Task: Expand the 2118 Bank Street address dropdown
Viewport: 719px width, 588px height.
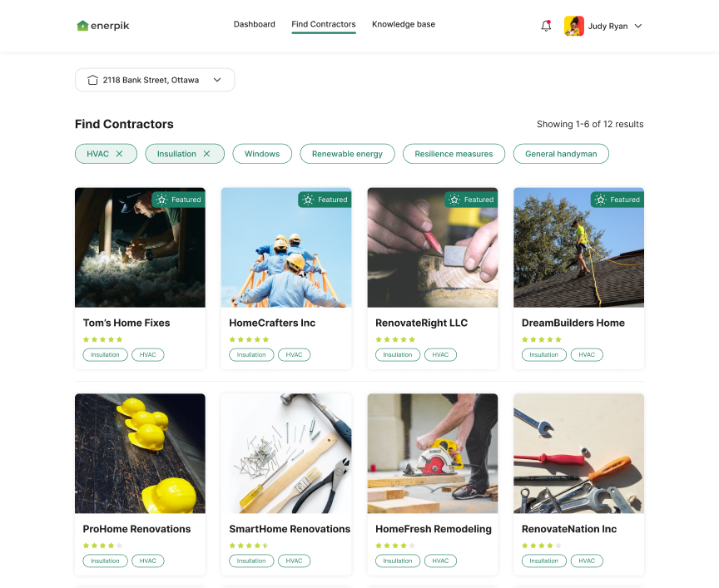Action: point(155,80)
